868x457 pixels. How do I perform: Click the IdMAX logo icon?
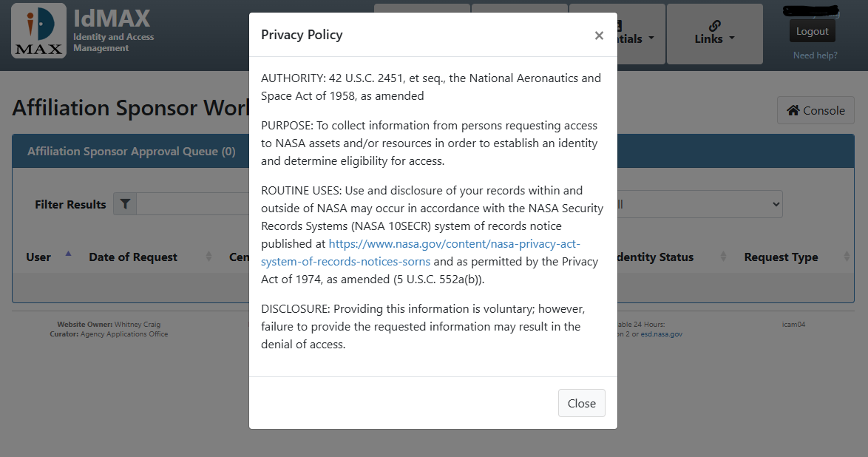tap(39, 34)
